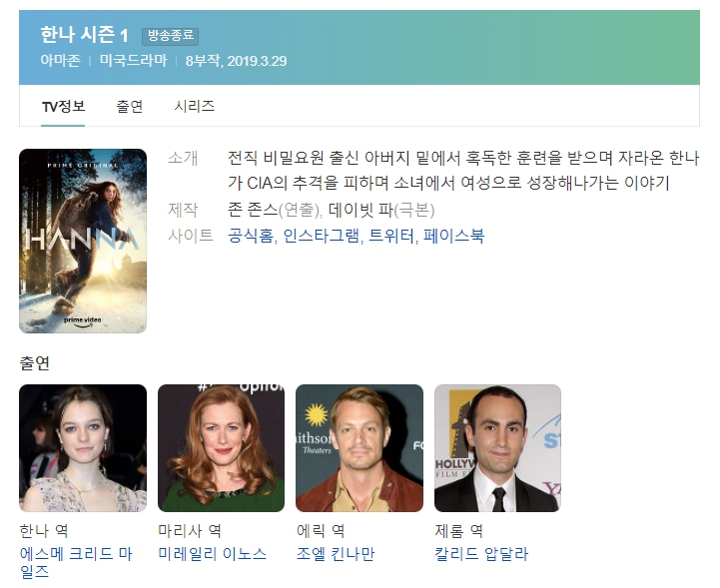
Task: Click the 미국드라마 genre label
Action: click(133, 61)
